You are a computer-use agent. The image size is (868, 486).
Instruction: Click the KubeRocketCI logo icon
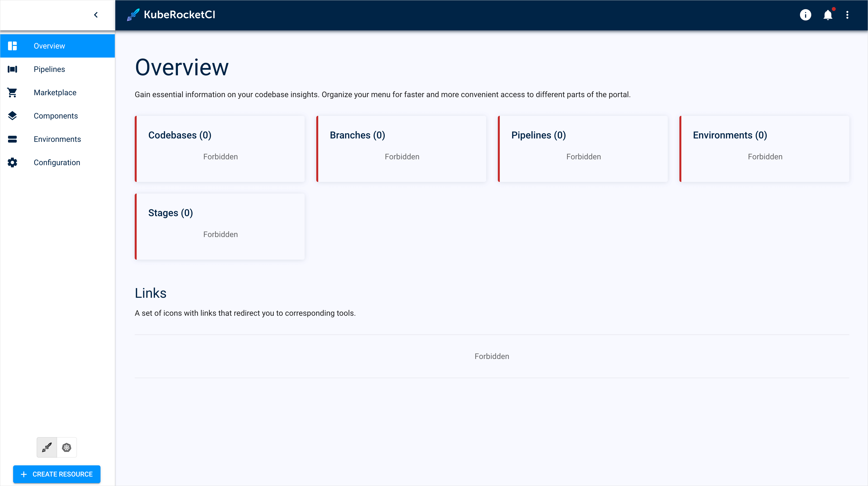pyautogui.click(x=133, y=14)
